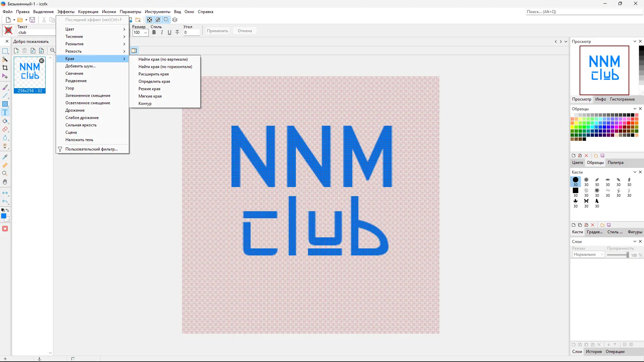Viewport: 644px width, 362px height.
Task: Click the Отмена button
Action: point(245,31)
